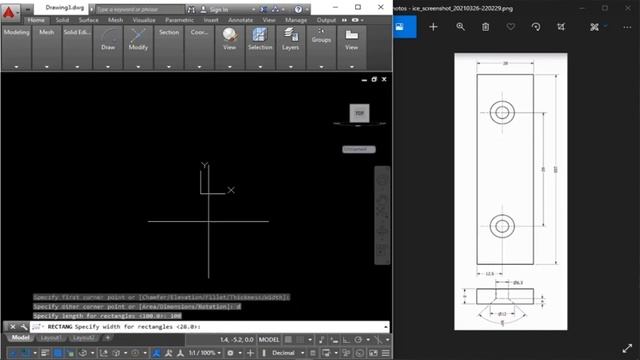Click the Modify panel icon
The image size is (640, 360).
point(138,36)
